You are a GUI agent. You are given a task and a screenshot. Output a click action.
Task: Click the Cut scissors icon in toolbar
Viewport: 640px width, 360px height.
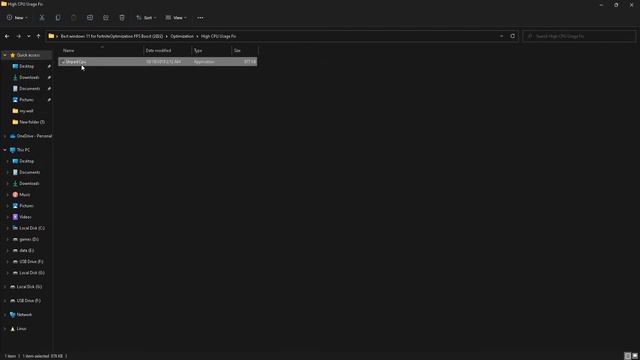[x=42, y=18]
